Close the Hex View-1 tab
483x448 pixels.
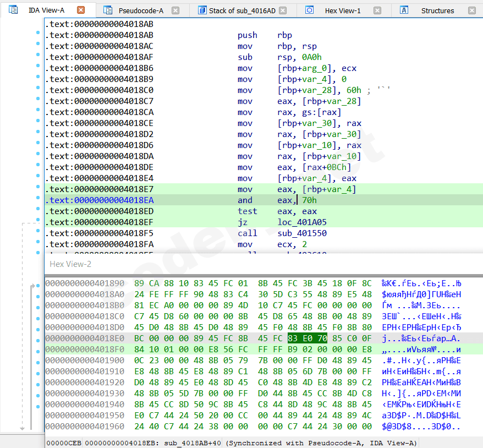click(x=377, y=10)
